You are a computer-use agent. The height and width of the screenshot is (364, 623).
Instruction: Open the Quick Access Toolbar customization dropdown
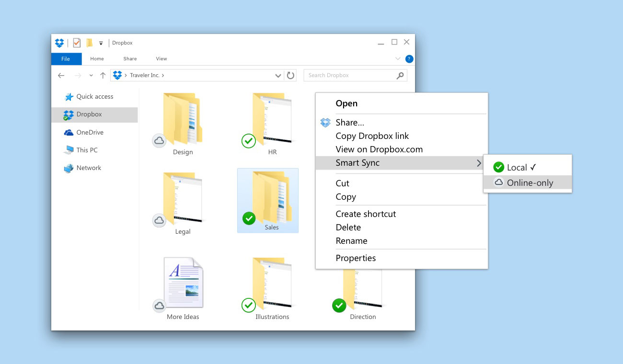(x=102, y=43)
